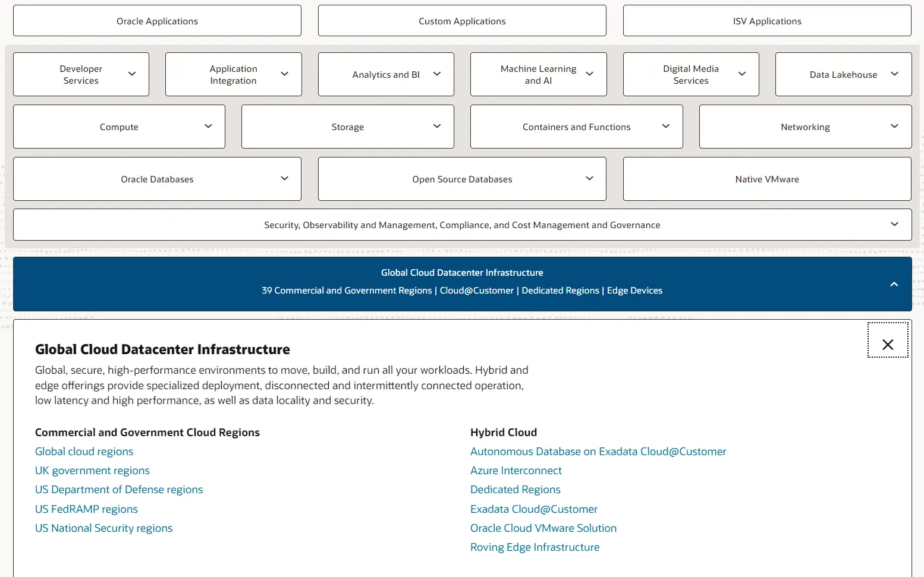Expand the Data Lakehouse dropdown

843,74
